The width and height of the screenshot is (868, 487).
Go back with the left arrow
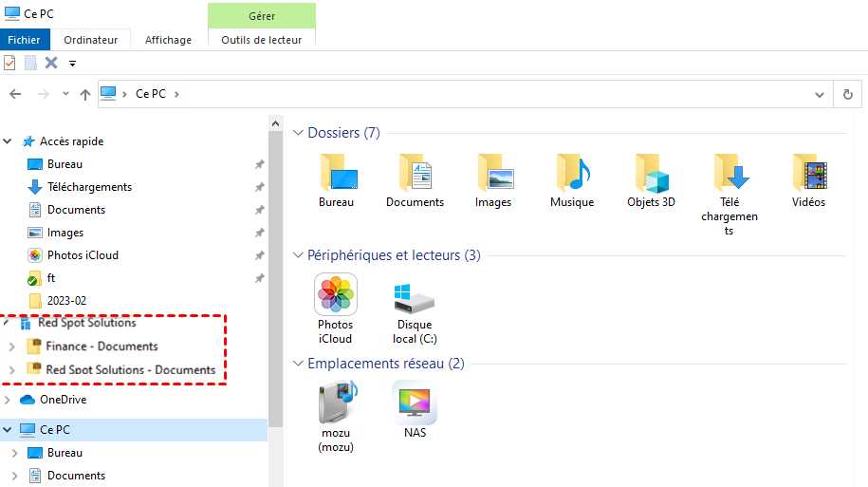point(15,94)
